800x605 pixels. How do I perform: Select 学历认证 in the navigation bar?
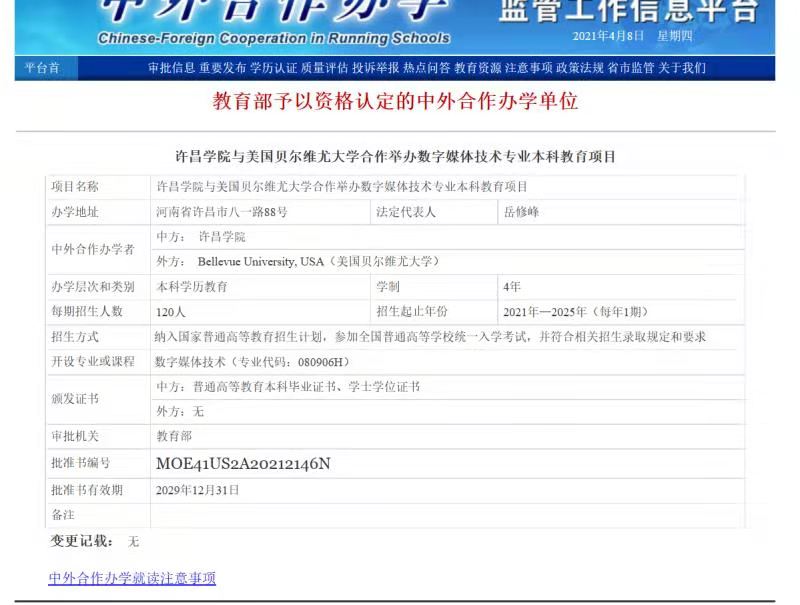pos(273,68)
